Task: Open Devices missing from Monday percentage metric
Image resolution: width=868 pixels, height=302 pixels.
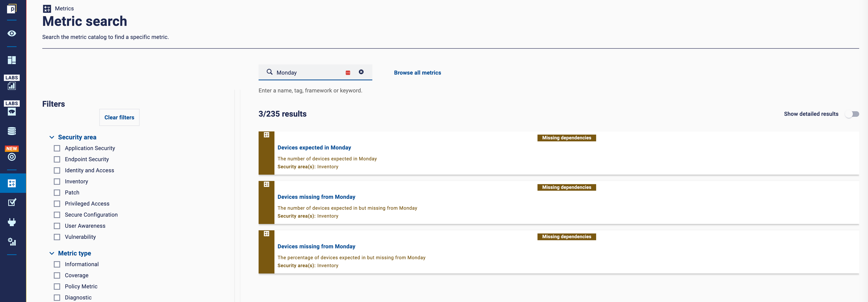Action: [x=316, y=246]
